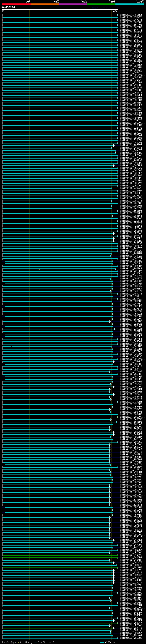Screen dimensions: 146x644
Task: Select hit label UniRef100_A8IZK3
Action: (131, 15)
